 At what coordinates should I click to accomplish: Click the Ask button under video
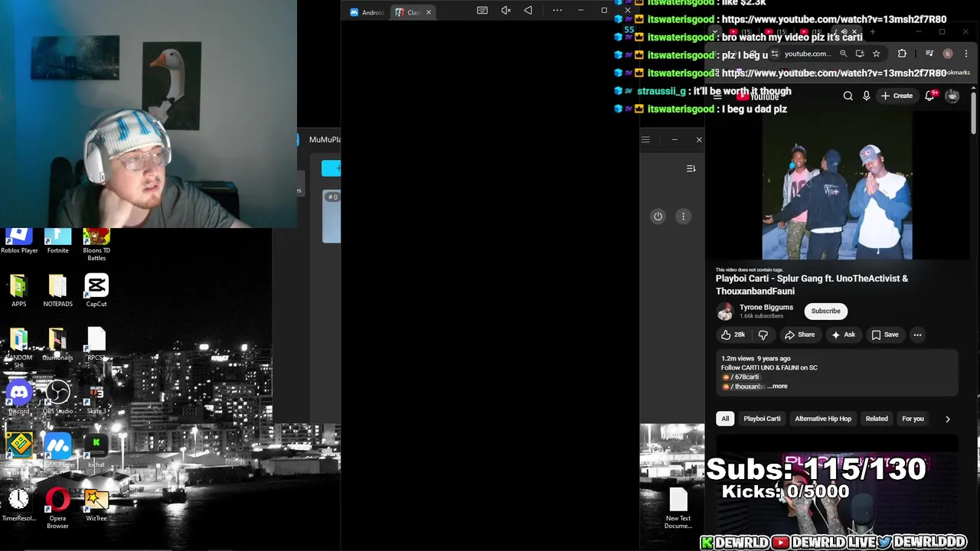(x=843, y=334)
